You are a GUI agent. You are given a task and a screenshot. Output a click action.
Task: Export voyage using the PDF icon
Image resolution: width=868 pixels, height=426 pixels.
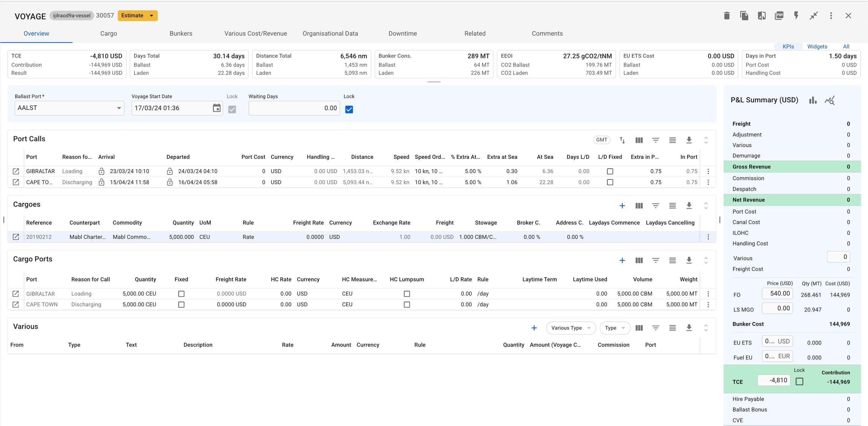click(779, 15)
